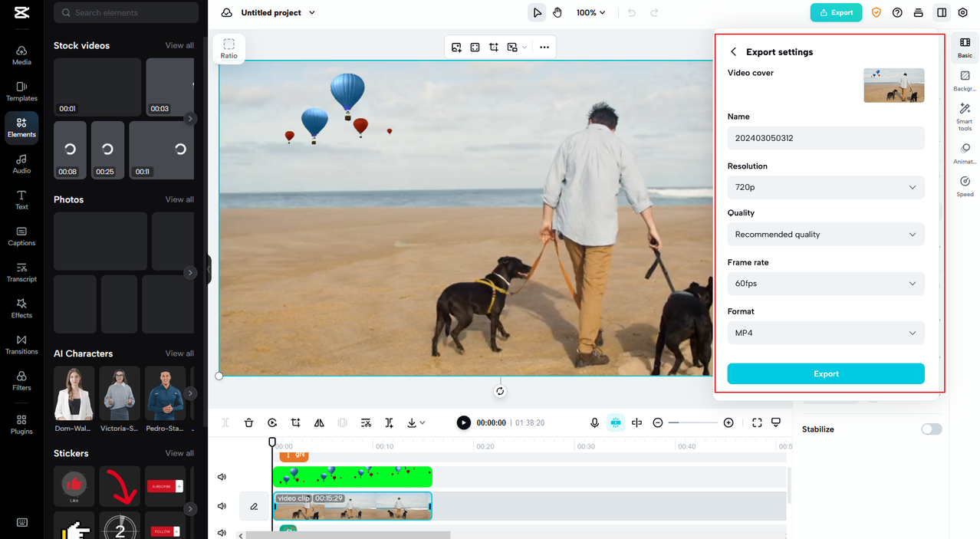Open the 100% zoom dropdown

590,12
